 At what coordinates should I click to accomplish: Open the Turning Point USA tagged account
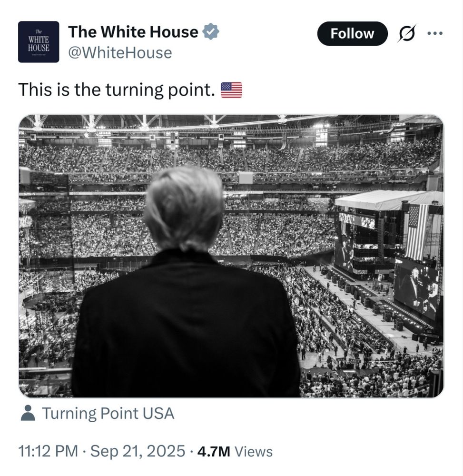[x=108, y=413]
